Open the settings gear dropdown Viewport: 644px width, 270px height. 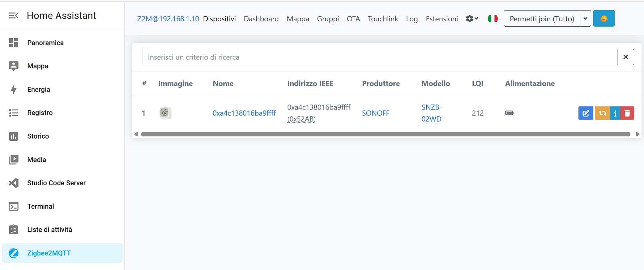pos(472,19)
